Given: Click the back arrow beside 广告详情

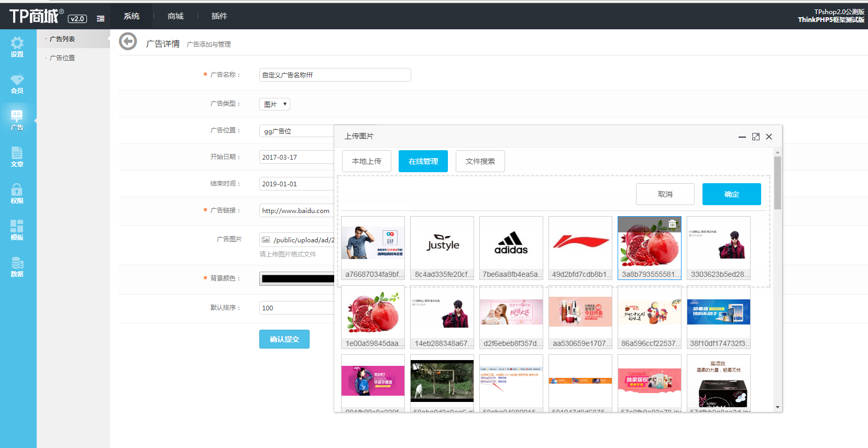Looking at the screenshot, I should pyautogui.click(x=128, y=41).
